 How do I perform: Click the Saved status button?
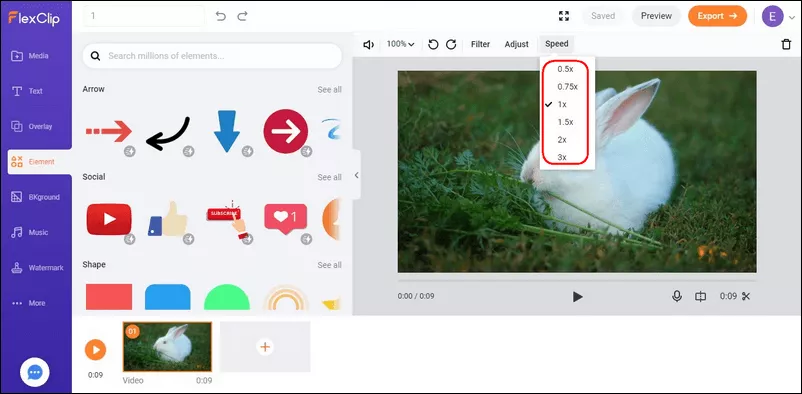(x=603, y=16)
